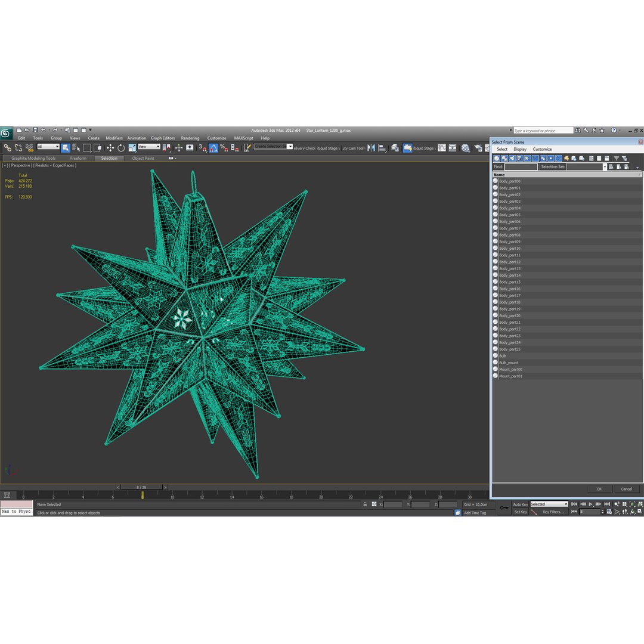Image resolution: width=644 pixels, height=644 pixels.
Task: Select the Select and Uniform Scale tool
Action: 132,147
